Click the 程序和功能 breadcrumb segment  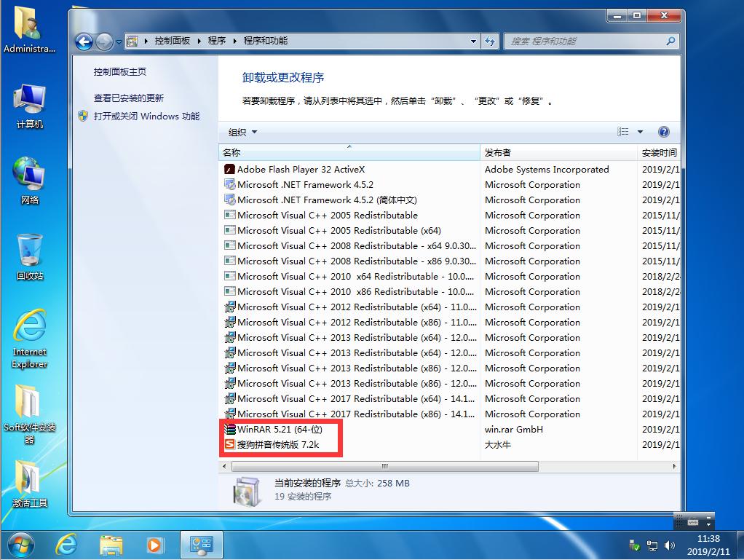266,41
